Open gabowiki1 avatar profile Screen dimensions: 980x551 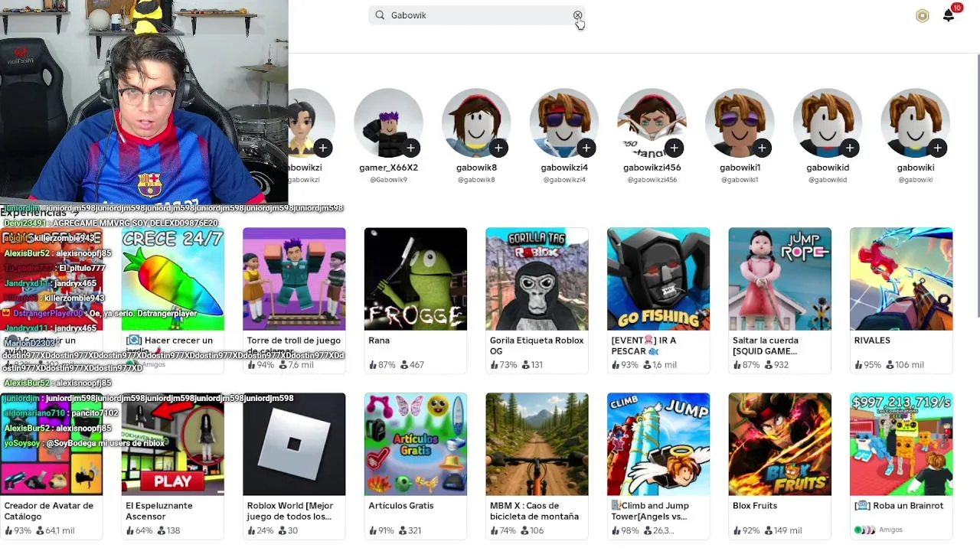tap(740, 123)
